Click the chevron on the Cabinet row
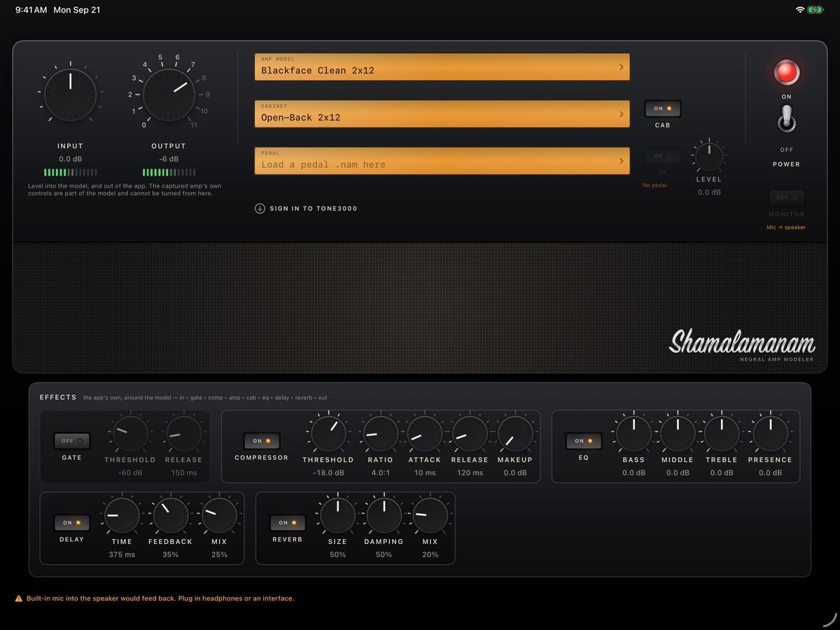The width and height of the screenshot is (840, 630). [621, 114]
